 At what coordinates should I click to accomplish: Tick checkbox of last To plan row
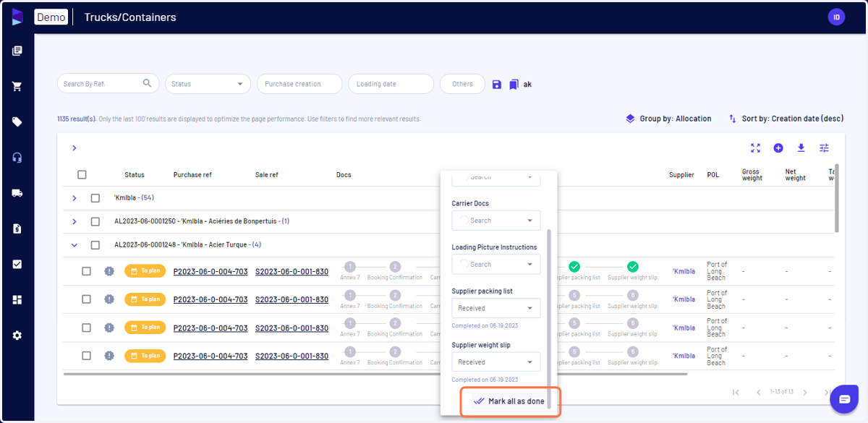coord(86,356)
